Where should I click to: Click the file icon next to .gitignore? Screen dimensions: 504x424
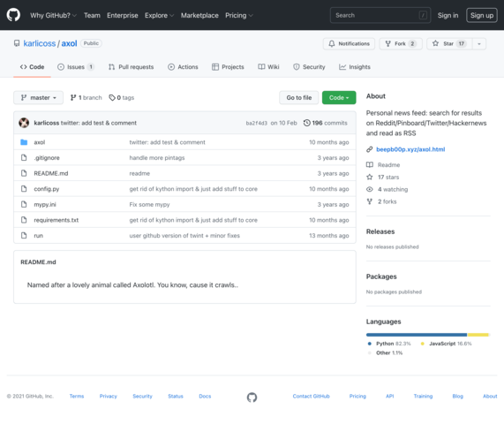(x=24, y=157)
